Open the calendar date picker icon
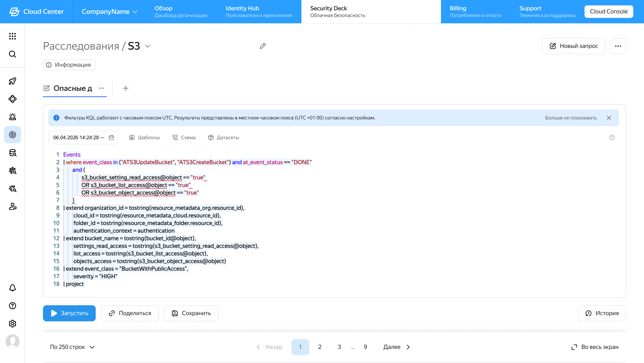Screen dimensions: 644x363 pyautogui.click(x=111, y=137)
